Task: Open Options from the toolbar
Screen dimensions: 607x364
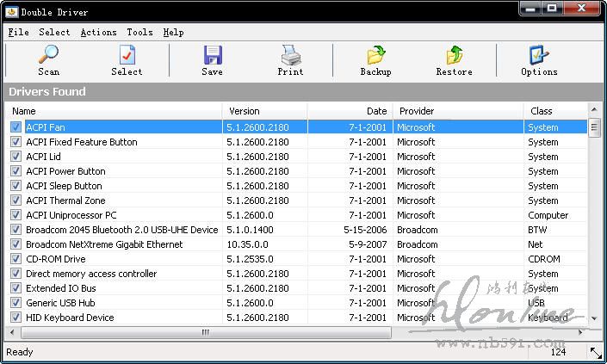Action: point(539,60)
